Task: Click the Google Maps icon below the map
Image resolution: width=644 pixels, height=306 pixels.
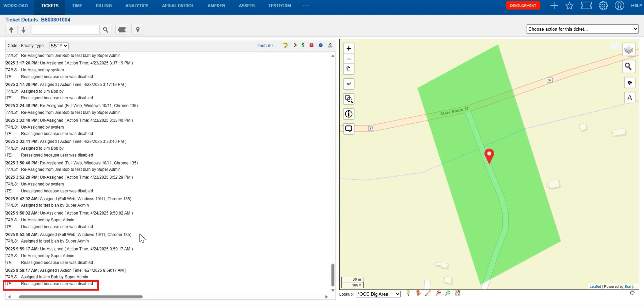Action: [x=457, y=293]
